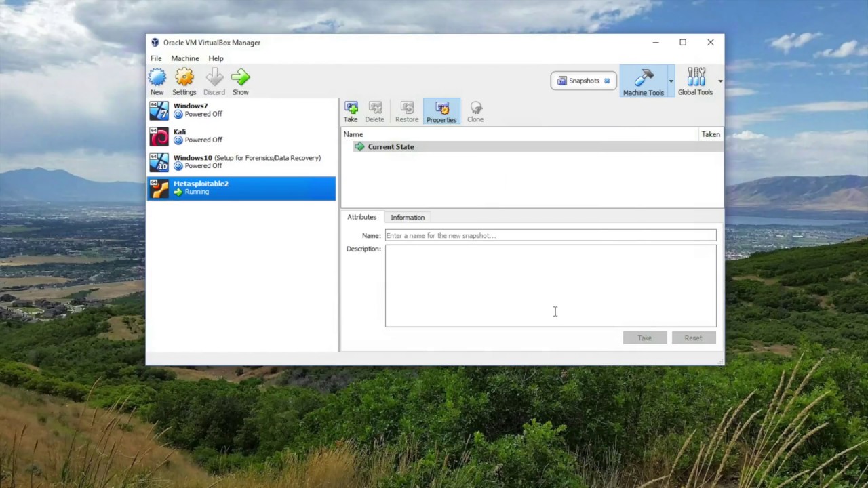Select Windows10 (Setup for Forensics/Data Recovery)
Viewport: 868px width, 488px height.
(x=241, y=162)
